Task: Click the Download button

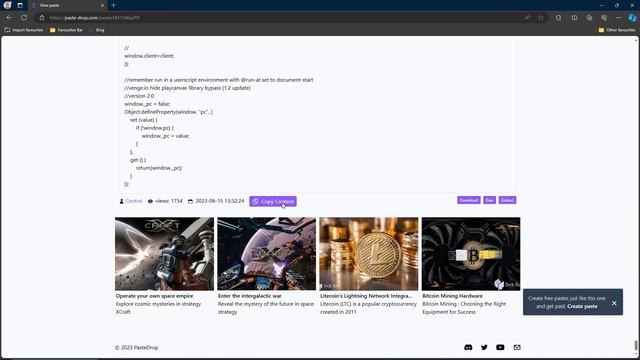Action: pos(469,200)
